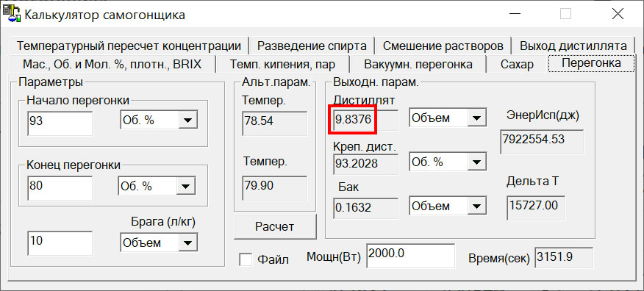This screenshot has height=291, width=644.
Task: Expand the Конец перегонки units dropdown
Action: pyautogui.click(x=186, y=187)
